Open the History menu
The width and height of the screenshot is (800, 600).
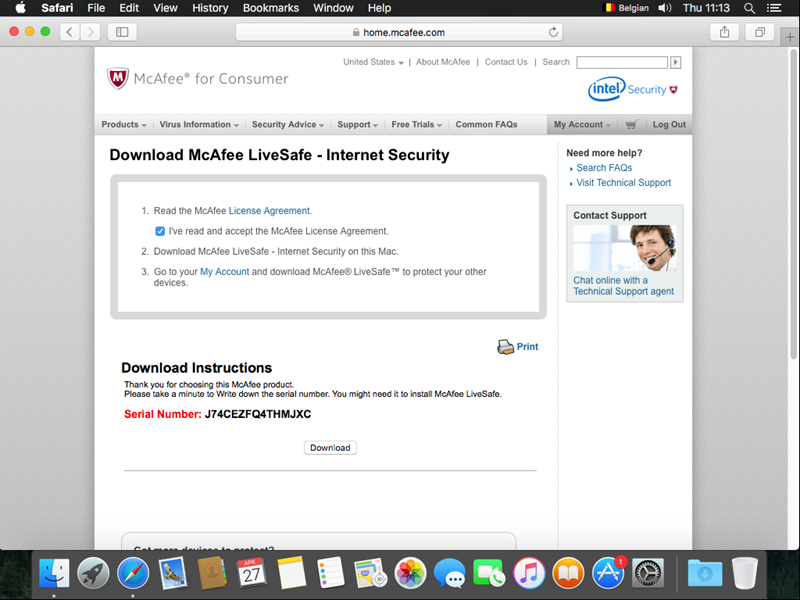point(210,8)
